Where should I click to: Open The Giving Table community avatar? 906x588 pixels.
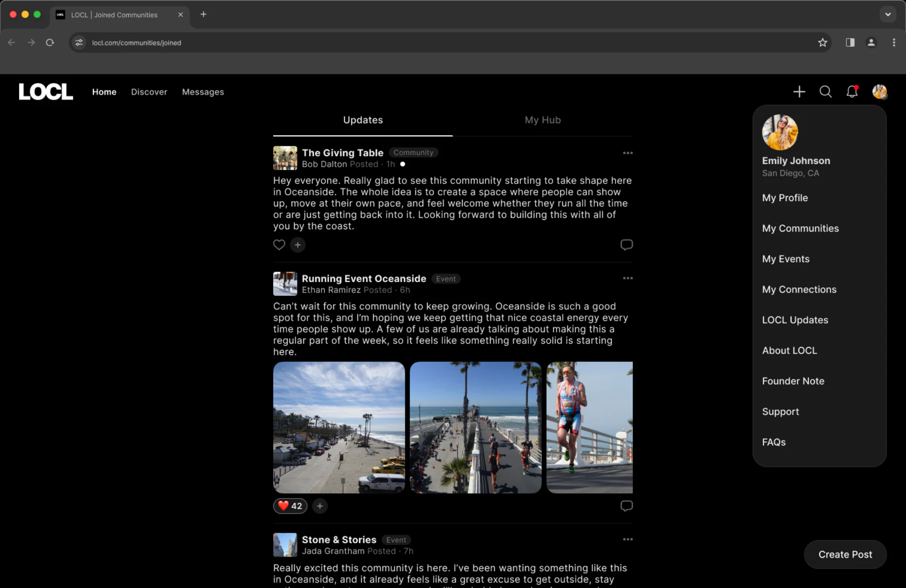tap(285, 158)
